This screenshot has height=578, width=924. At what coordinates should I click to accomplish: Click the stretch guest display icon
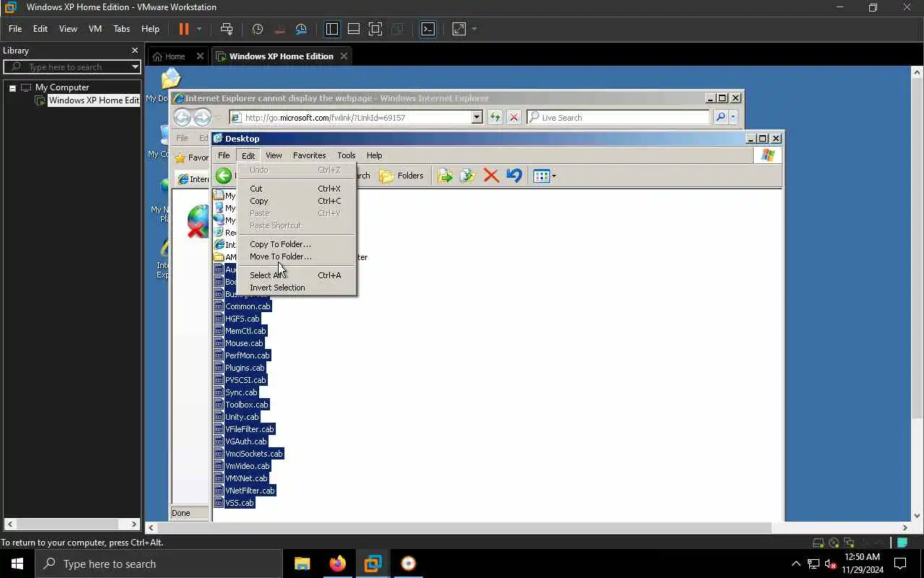[x=459, y=29]
